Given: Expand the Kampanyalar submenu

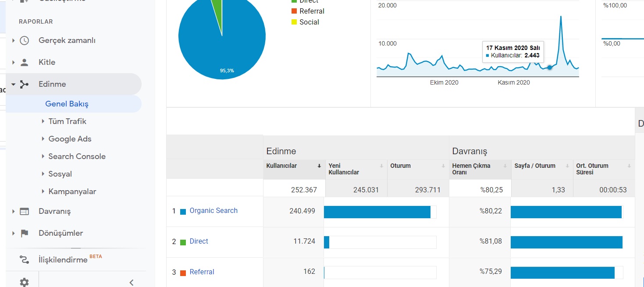Looking at the screenshot, I should (x=69, y=191).
